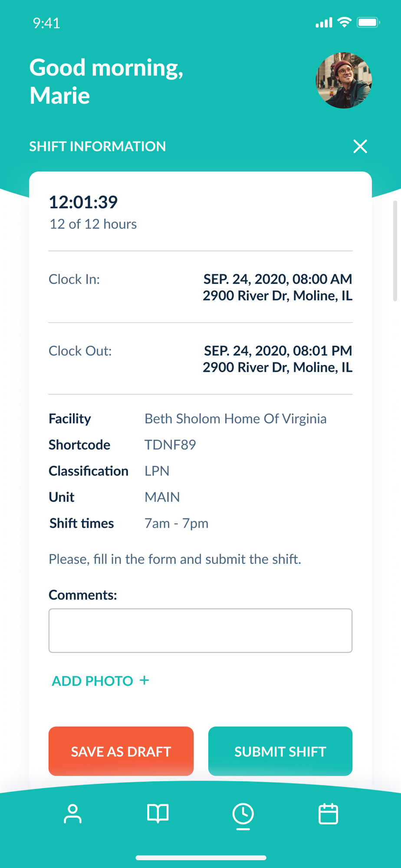
Task: Tap the TDNF89 shortcode value
Action: coord(170,445)
